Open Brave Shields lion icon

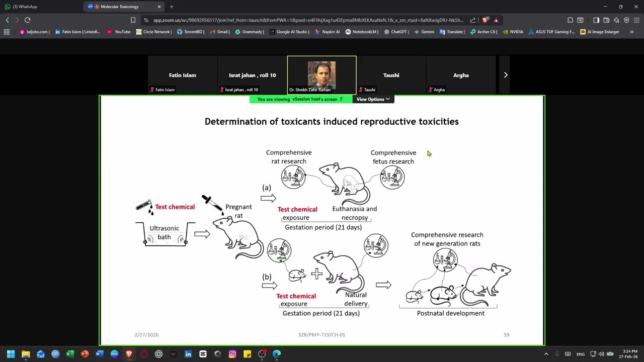coord(485,20)
